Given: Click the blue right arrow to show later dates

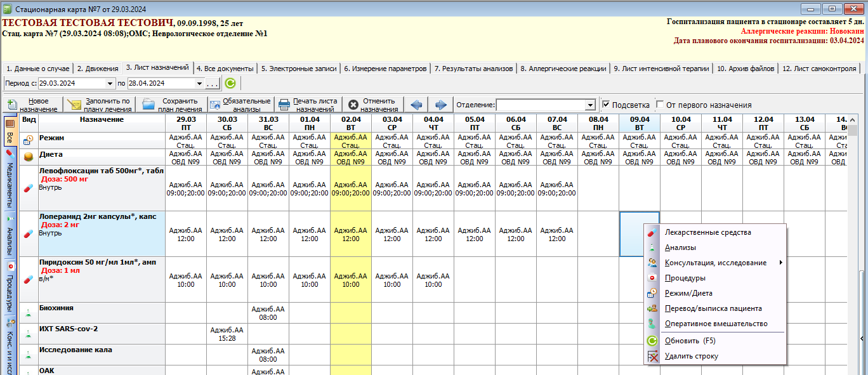Looking at the screenshot, I should [441, 105].
